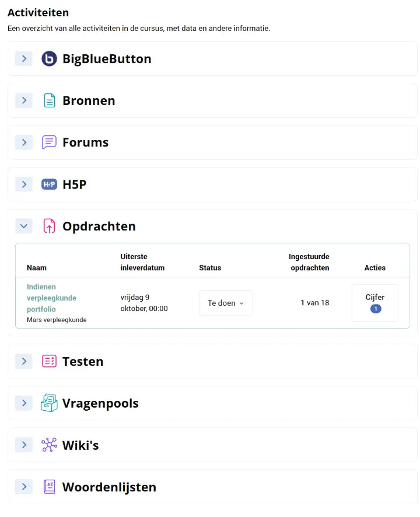Click the Woordenlijsten glossary icon

pos(50,487)
